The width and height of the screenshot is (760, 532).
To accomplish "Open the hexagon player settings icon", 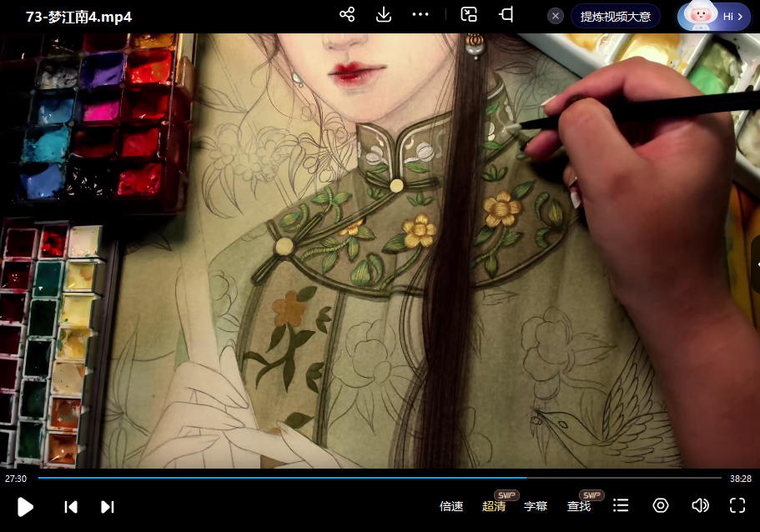I will point(661,505).
